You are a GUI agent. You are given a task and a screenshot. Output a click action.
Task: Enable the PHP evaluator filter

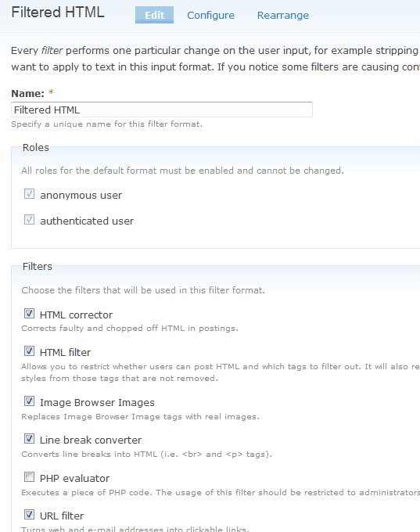[29, 477]
